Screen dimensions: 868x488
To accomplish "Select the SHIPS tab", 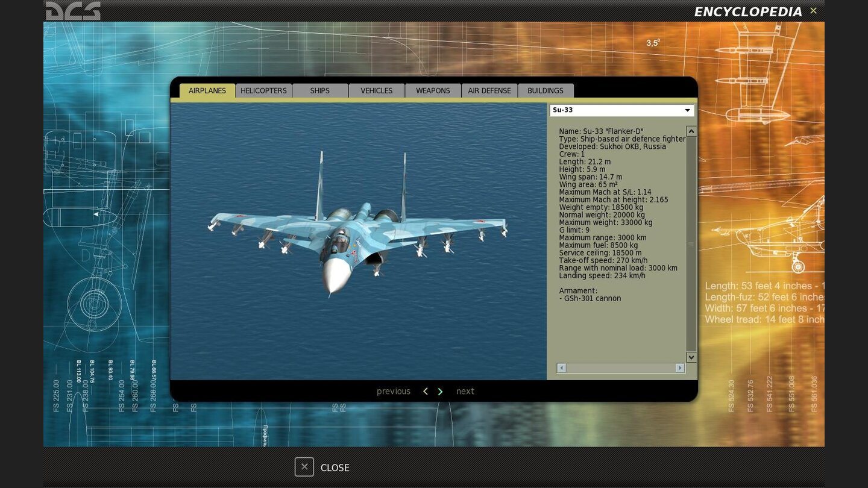I will pyautogui.click(x=320, y=90).
